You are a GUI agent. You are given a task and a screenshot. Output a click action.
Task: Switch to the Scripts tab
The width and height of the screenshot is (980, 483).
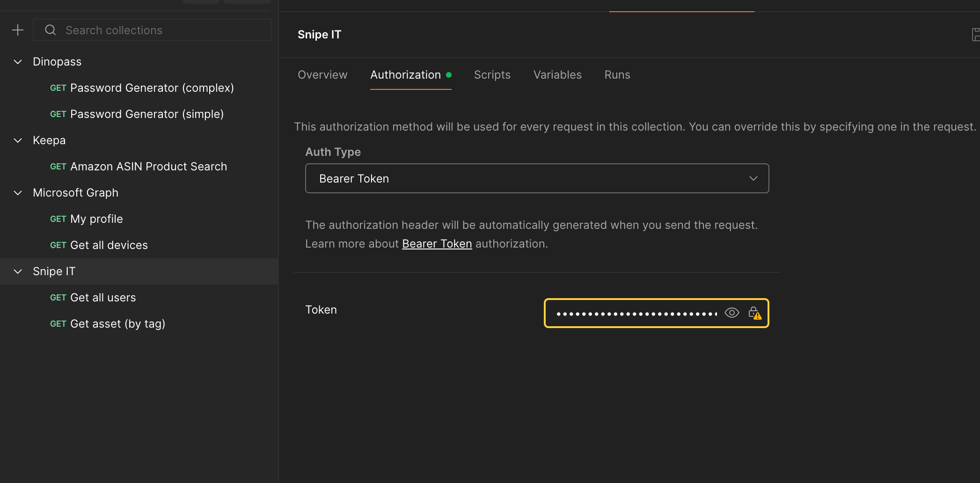(492, 75)
